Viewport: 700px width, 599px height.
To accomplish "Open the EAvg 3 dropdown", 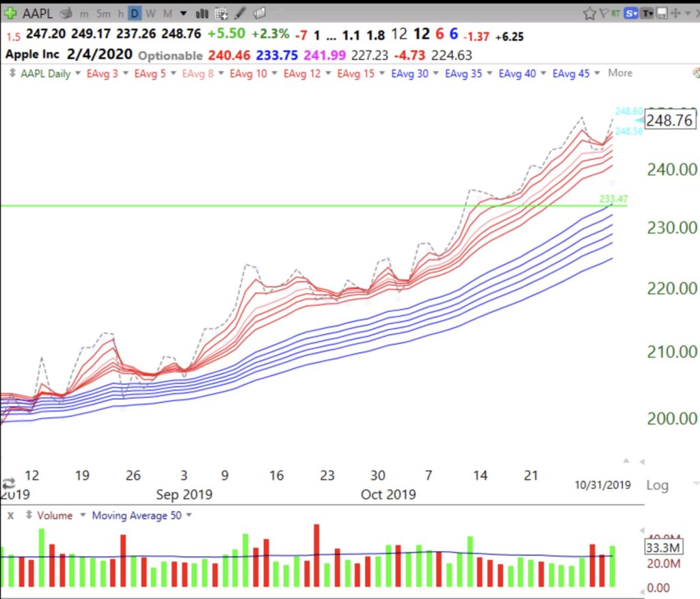I will pyautogui.click(x=126, y=72).
